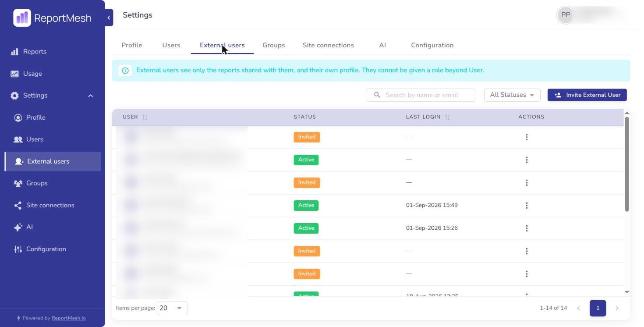Screen dimensions: 644x327
Task: Click the Settings page title
Action: pos(138,15)
